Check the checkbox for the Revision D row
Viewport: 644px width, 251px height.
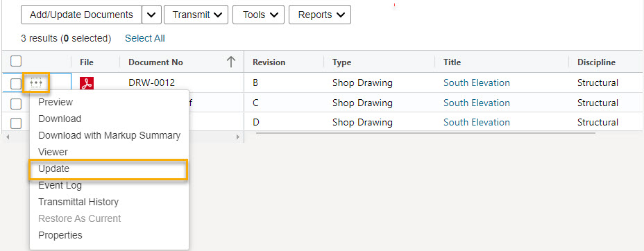point(16,123)
